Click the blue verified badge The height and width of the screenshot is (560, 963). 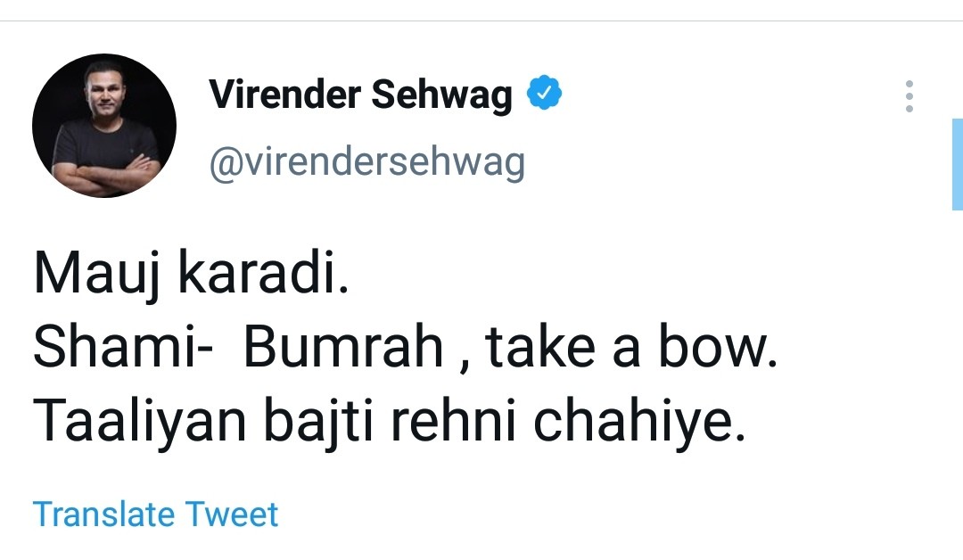pos(545,95)
